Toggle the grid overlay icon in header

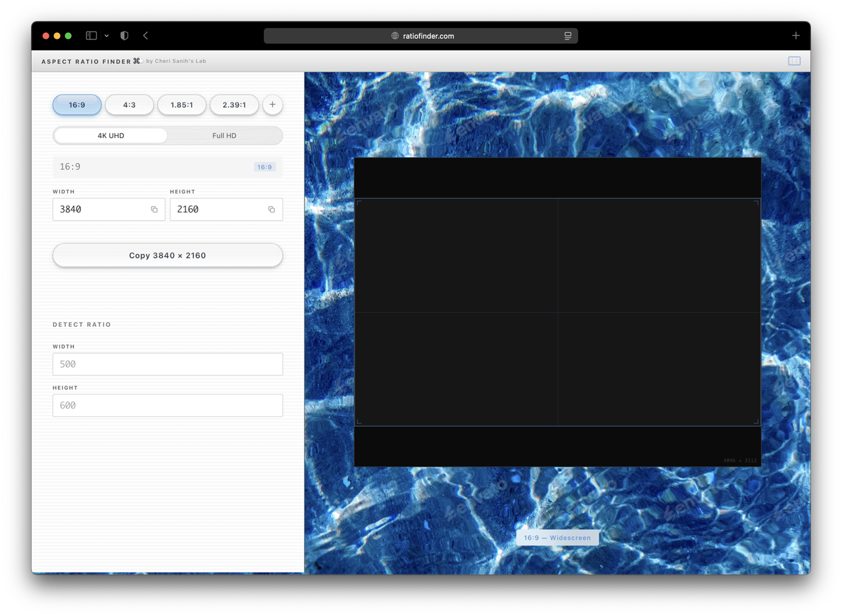[795, 61]
